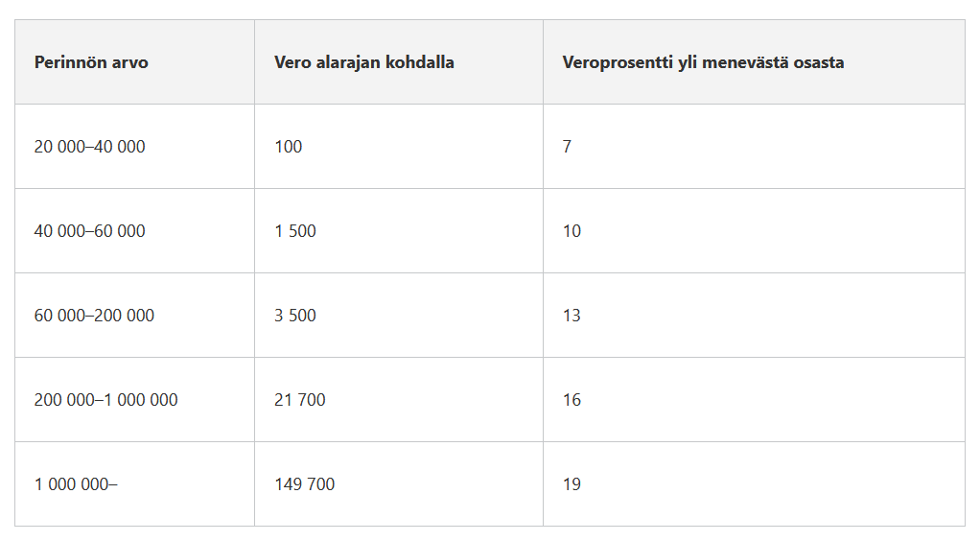Click the tax percentage 19 cell
The image size is (980, 541).
point(572,484)
